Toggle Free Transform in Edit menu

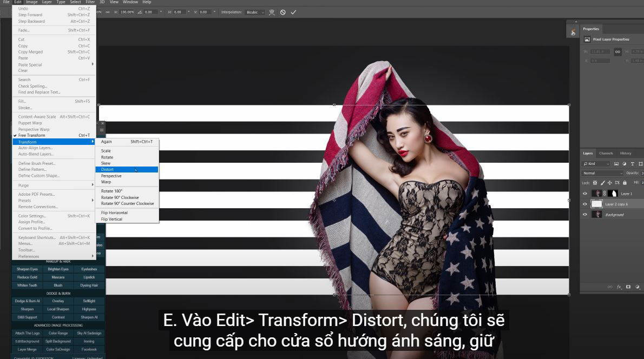click(x=54, y=135)
